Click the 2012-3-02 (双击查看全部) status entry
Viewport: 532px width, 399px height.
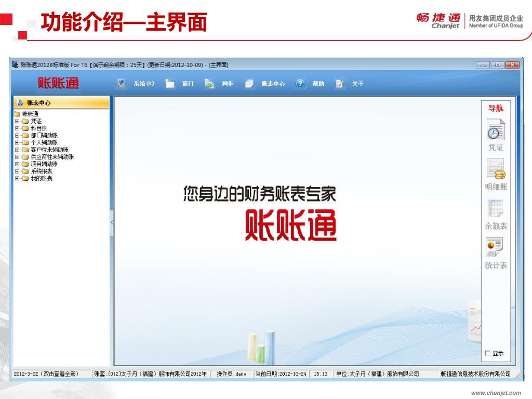click(x=51, y=374)
